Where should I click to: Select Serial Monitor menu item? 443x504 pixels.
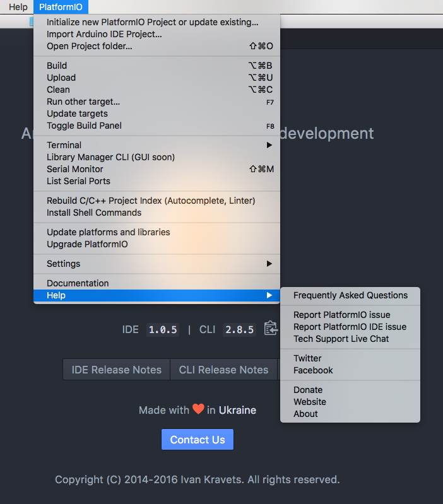(157, 169)
